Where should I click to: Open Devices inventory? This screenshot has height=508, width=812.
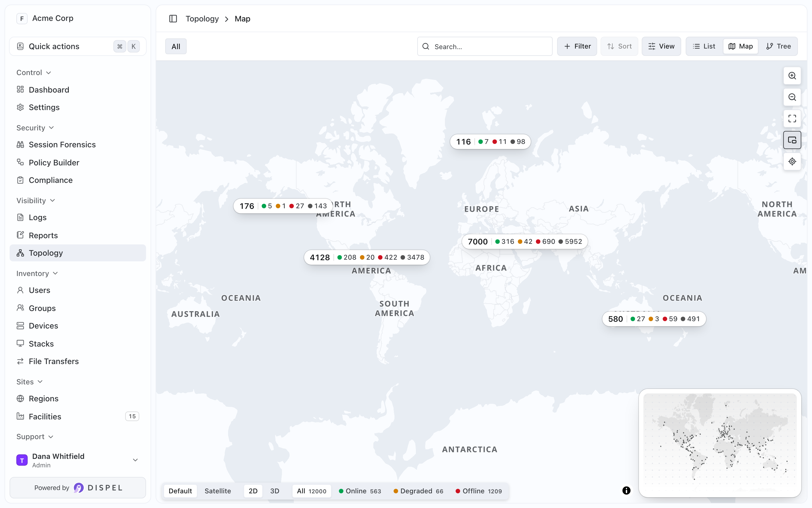pos(78,326)
